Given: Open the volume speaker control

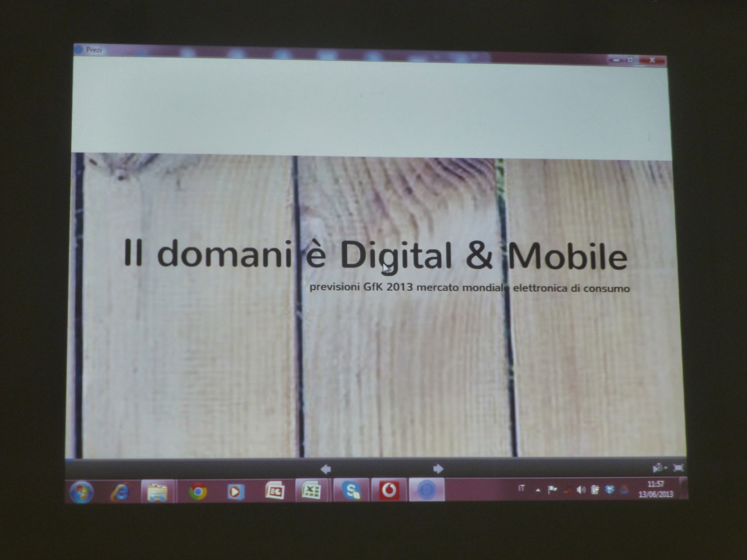Looking at the screenshot, I should click(581, 490).
